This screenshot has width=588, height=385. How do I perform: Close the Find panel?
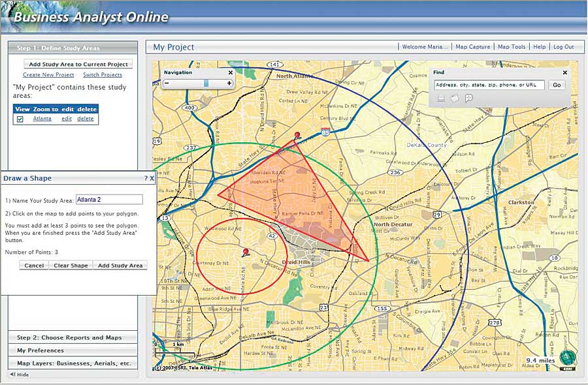click(x=565, y=72)
